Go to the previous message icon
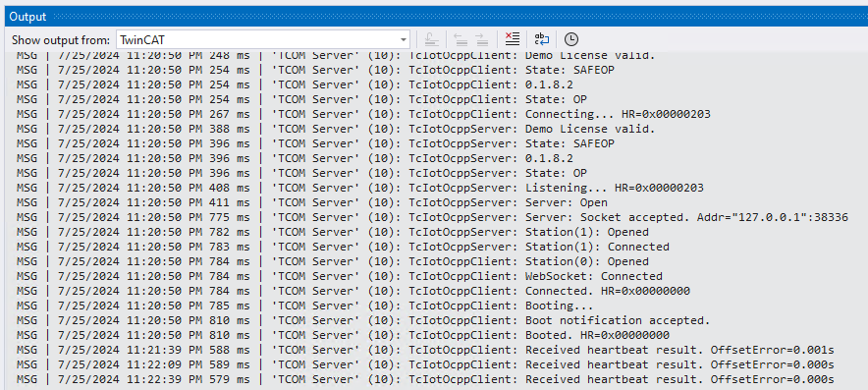This screenshot has width=868, height=390. pos(461,39)
